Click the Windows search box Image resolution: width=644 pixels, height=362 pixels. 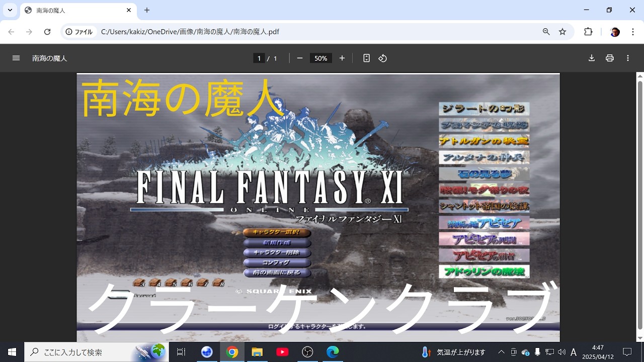point(97,352)
